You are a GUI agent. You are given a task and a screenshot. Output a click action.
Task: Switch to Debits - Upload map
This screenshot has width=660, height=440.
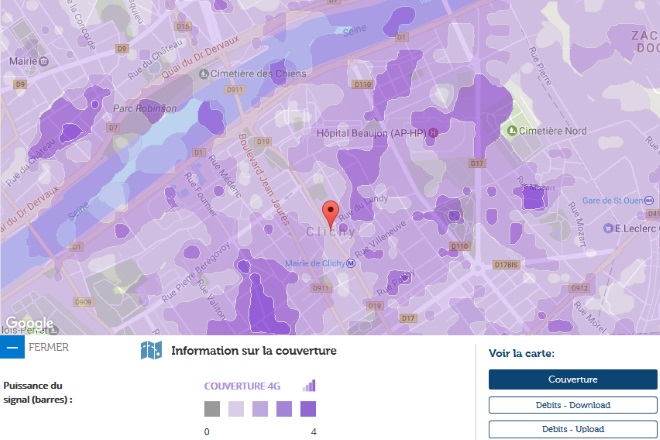[x=572, y=429]
